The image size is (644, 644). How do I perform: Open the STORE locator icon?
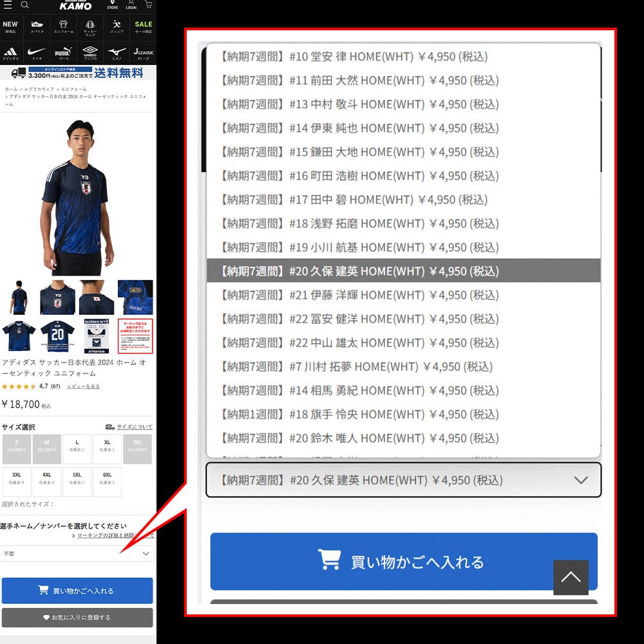pos(113,5)
